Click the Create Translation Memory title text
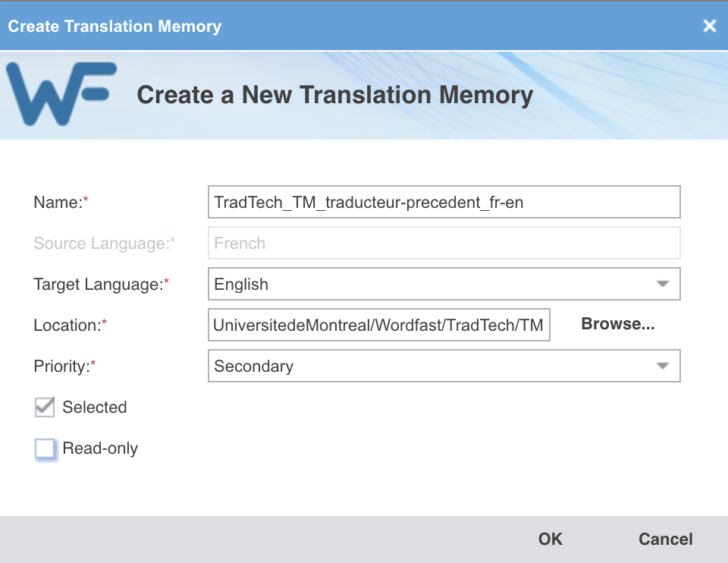 tap(115, 26)
